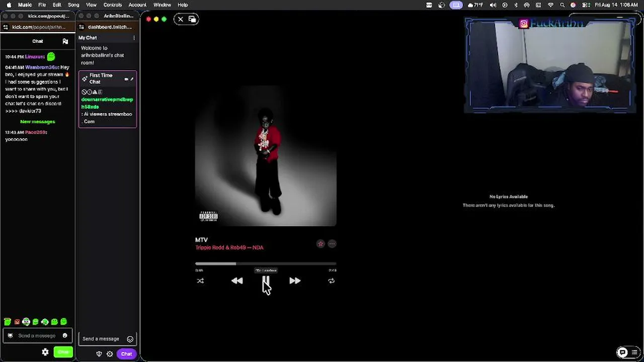Send the message with the green Kick Chat button

(63, 352)
